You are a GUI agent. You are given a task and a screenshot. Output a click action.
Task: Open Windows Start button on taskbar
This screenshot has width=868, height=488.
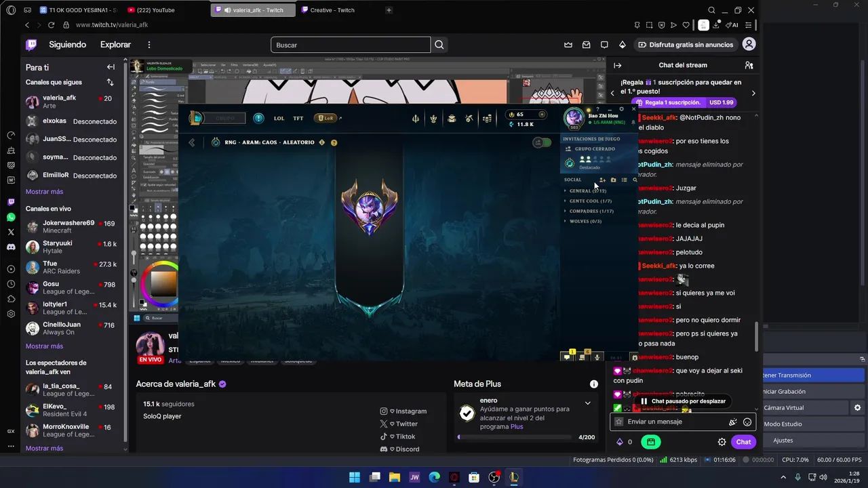[x=355, y=477]
